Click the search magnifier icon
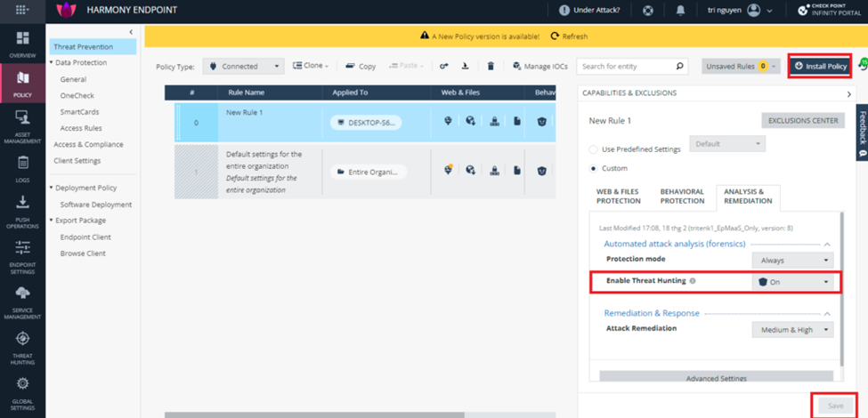Screen dimensions: 868x418 click(x=680, y=67)
